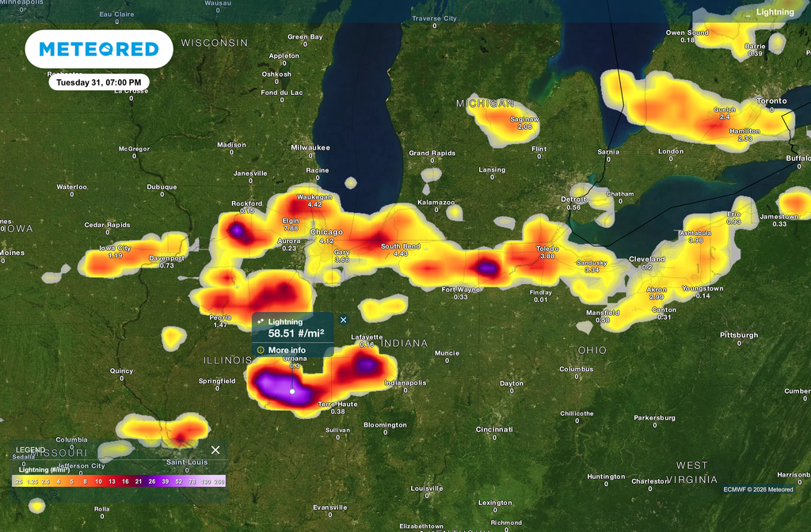Image resolution: width=811 pixels, height=532 pixels.
Task: Click the METEORED logo
Action: coord(98,48)
